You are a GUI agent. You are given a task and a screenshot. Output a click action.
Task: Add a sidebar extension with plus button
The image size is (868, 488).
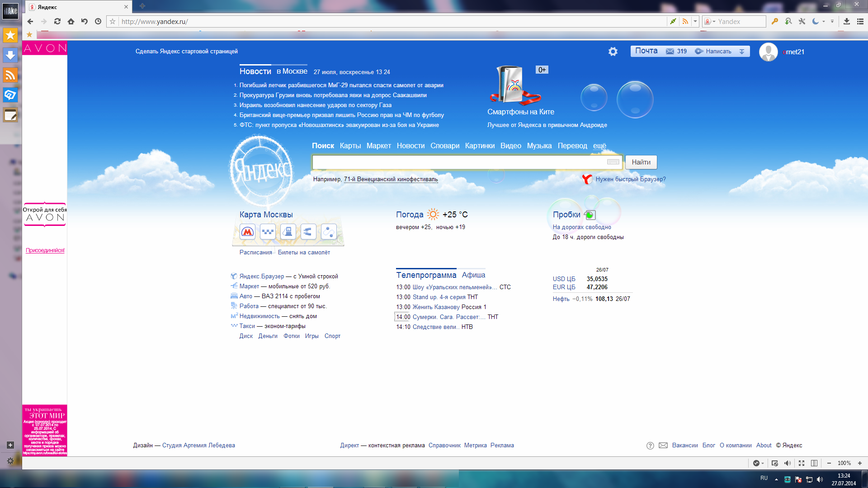click(10, 445)
